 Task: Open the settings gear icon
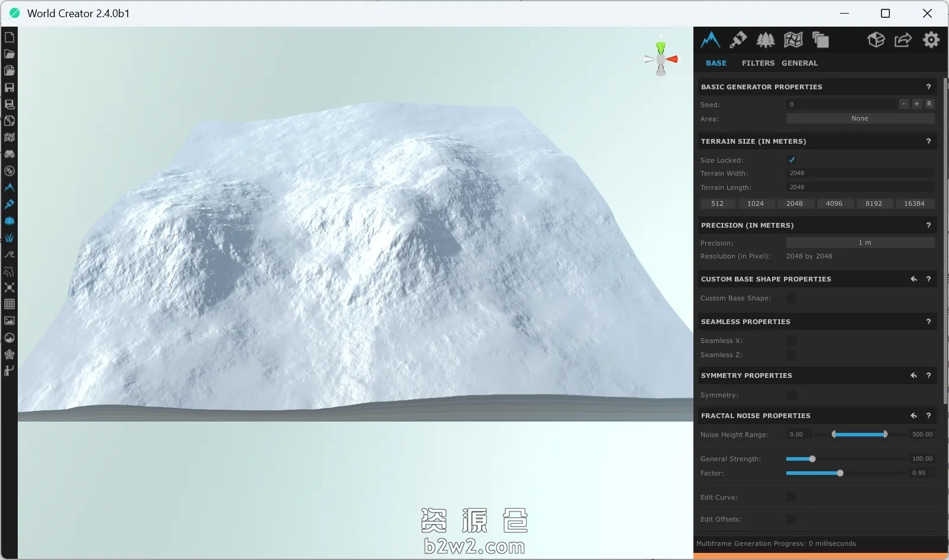coord(931,40)
